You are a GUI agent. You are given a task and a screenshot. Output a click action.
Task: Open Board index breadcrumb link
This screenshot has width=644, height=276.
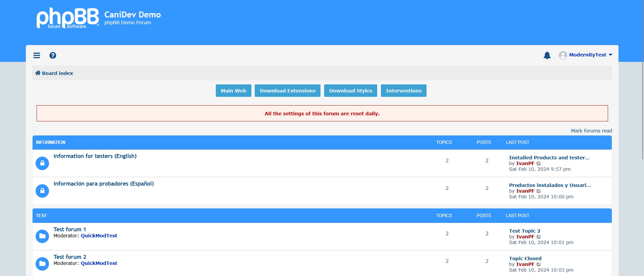click(57, 73)
